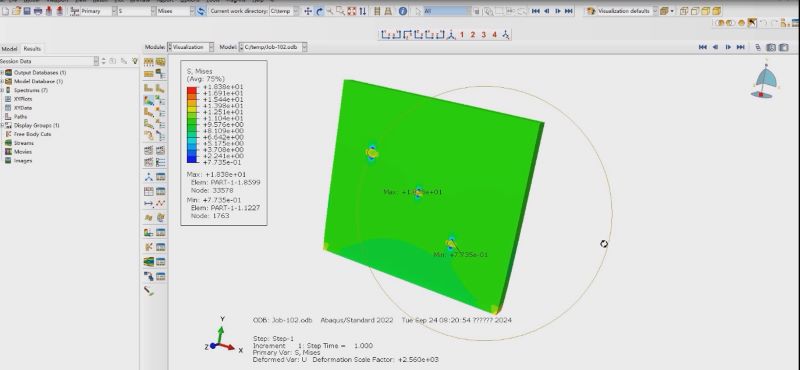Viewport: 800px width, 370px height.
Task: Expand the Spectrums tree node
Action: tap(2, 90)
